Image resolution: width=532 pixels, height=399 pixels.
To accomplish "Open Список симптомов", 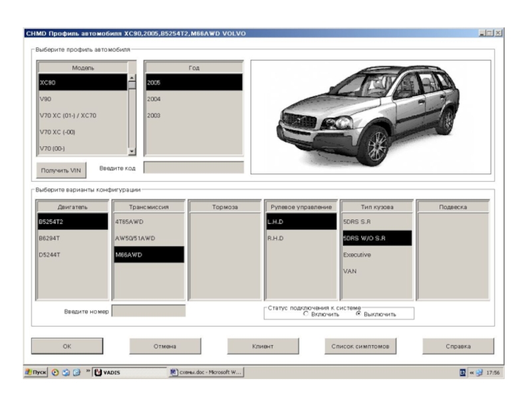I will coord(360,346).
